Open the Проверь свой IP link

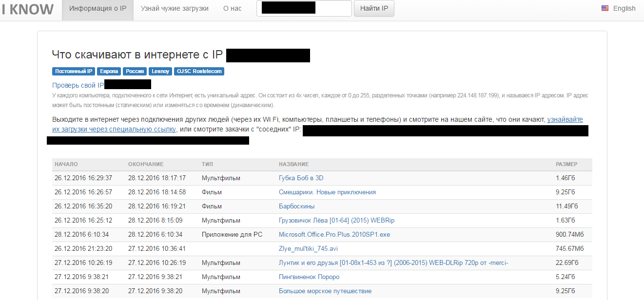pyautogui.click(x=78, y=85)
